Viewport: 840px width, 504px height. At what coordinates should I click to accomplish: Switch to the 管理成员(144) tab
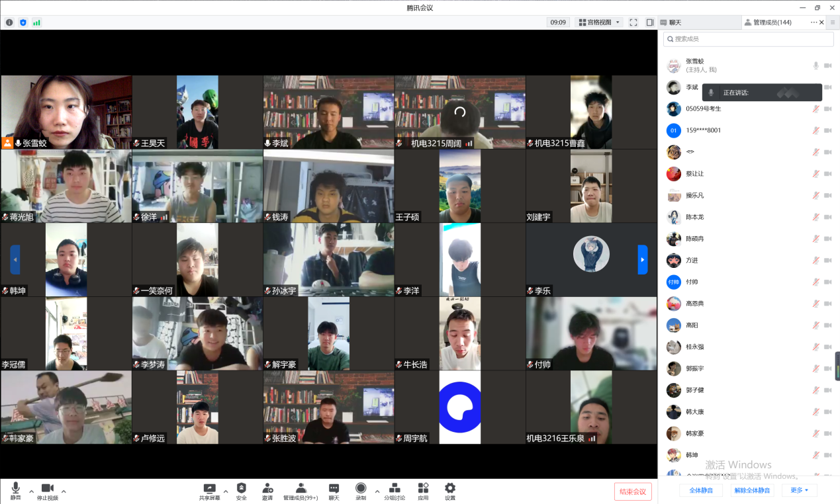click(767, 22)
